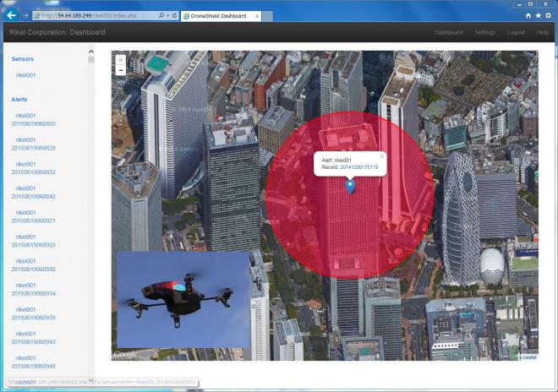Image resolution: width=558 pixels, height=392 pixels.
Task: Click Logout in the top navigation
Action: coord(516,32)
